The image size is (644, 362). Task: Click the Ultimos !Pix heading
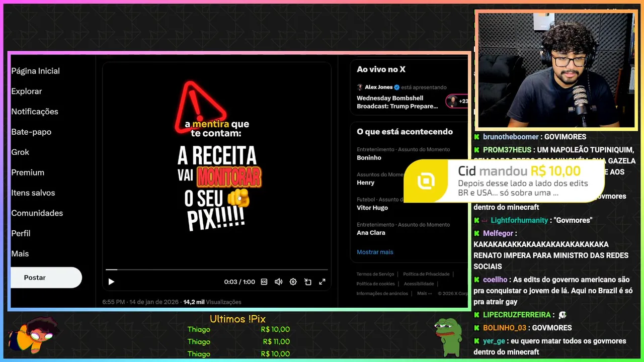pyautogui.click(x=237, y=319)
